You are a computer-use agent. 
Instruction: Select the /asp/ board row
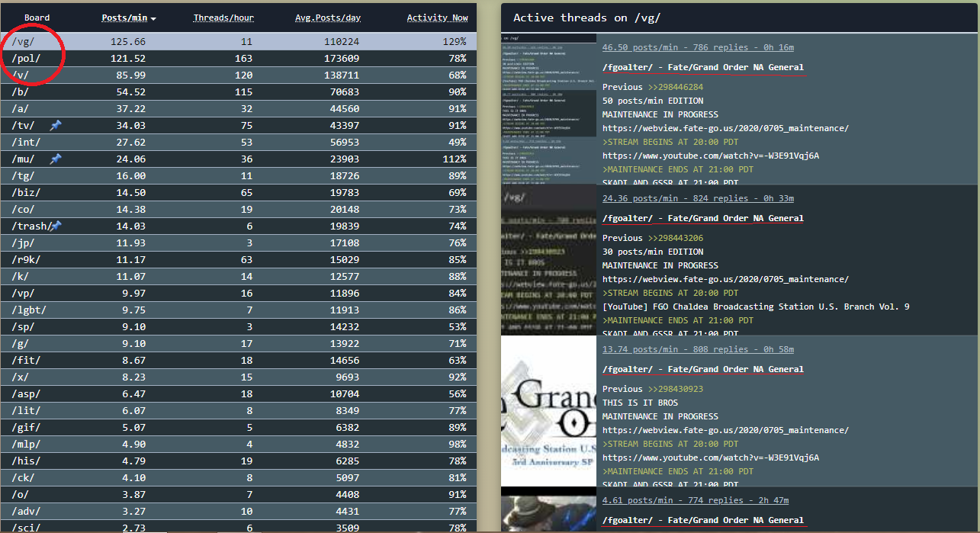[239, 393]
